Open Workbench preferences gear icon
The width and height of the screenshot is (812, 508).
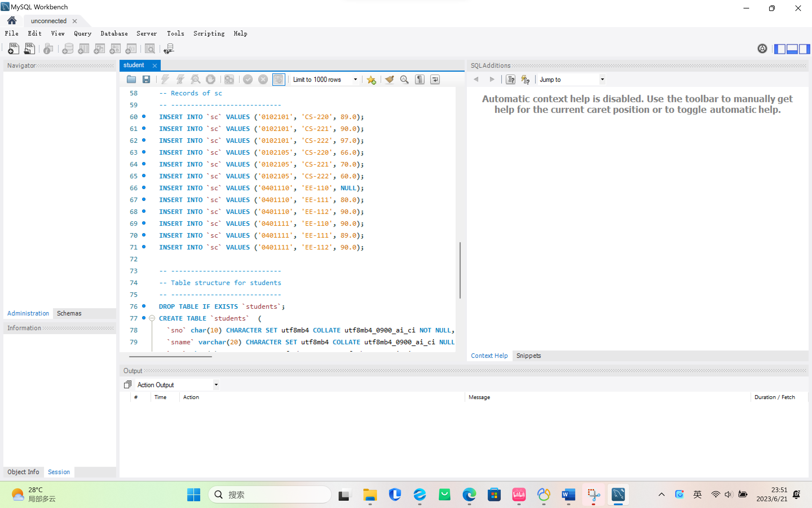click(762, 49)
